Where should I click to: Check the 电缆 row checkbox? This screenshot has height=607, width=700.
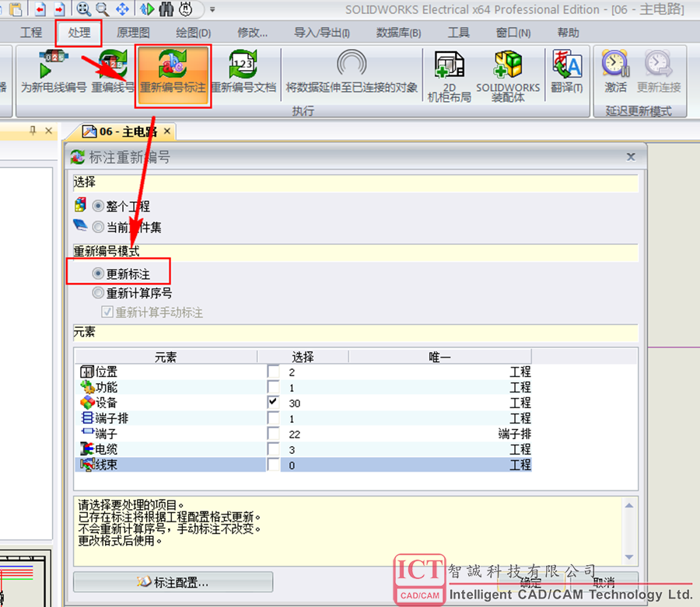pos(273,449)
